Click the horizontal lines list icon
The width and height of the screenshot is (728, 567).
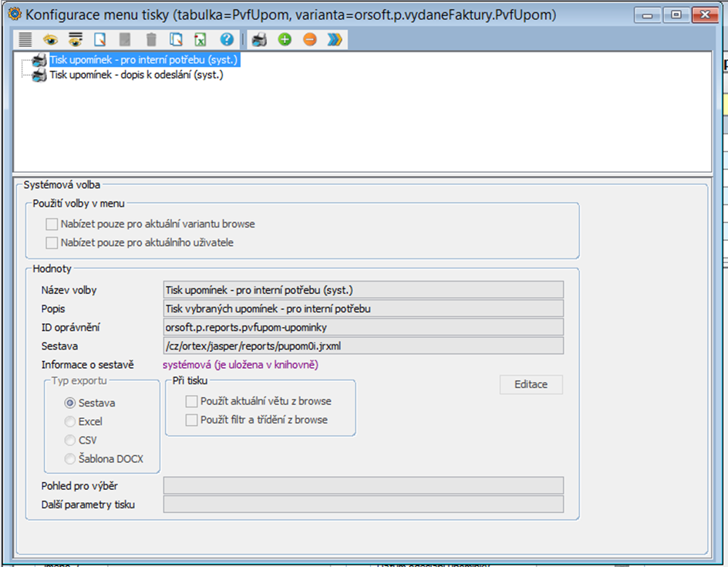(x=25, y=39)
